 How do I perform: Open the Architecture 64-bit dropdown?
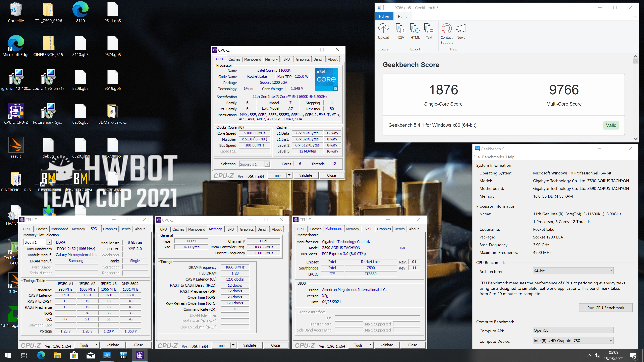573,271
